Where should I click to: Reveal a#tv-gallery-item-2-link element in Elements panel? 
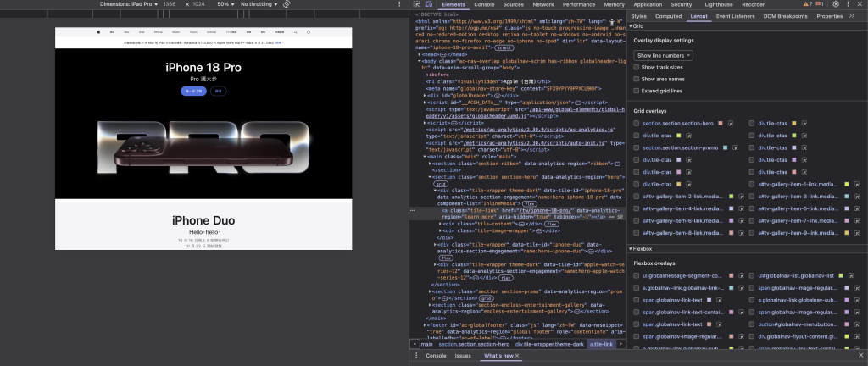(x=741, y=197)
